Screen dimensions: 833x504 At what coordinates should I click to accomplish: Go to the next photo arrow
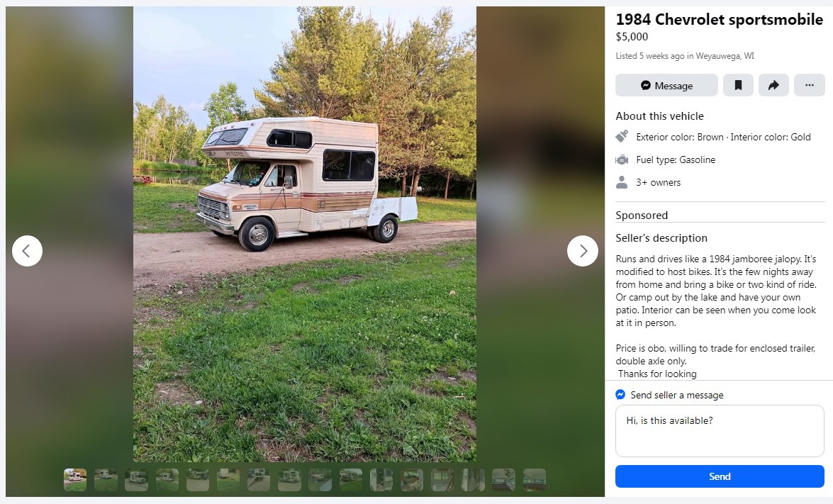pyautogui.click(x=583, y=251)
